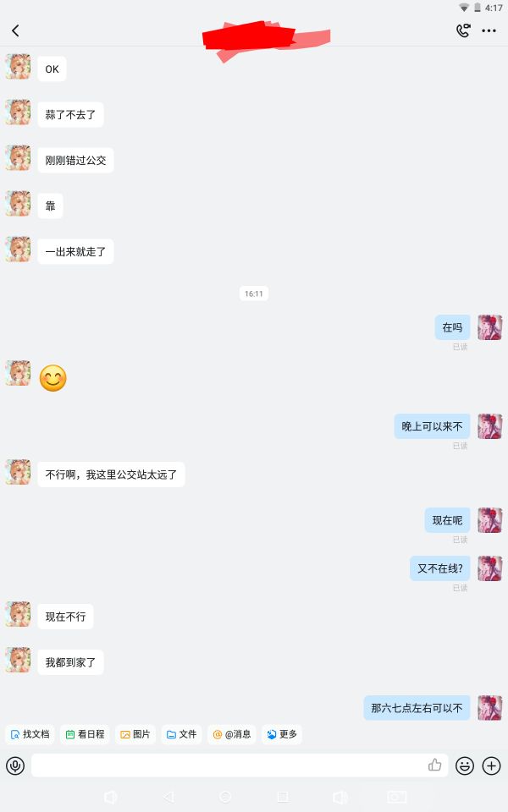
Task: Tap the 图片 quick action
Action: [x=135, y=734]
